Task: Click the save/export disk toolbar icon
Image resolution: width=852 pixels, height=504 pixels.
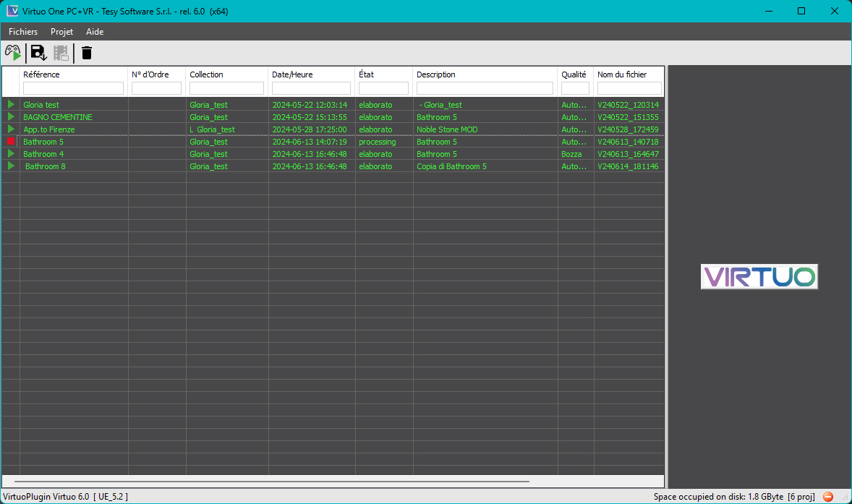Action: 38,53
